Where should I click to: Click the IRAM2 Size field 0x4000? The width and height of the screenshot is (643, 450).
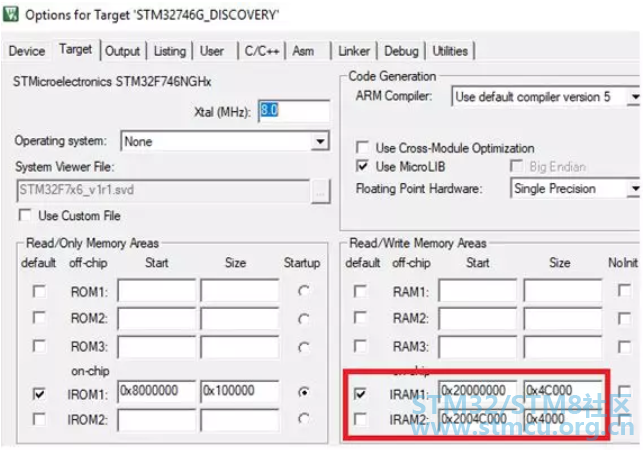coord(563,420)
